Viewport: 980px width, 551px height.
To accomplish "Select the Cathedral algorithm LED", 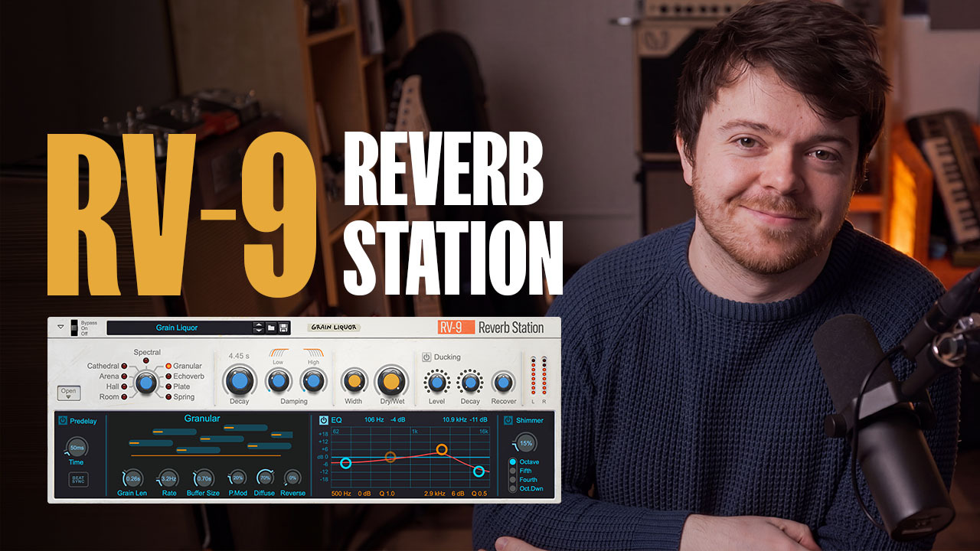I will [x=126, y=367].
